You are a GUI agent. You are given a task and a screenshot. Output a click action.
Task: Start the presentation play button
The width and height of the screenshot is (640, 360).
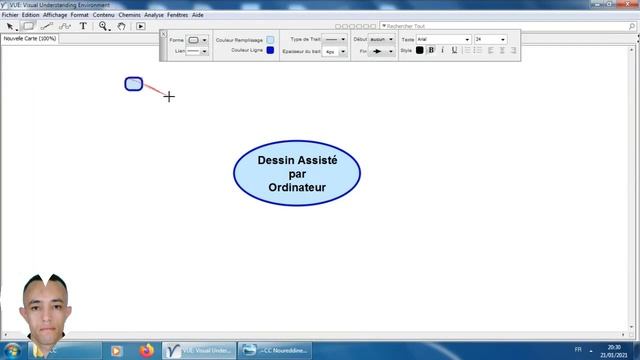(x=140, y=27)
